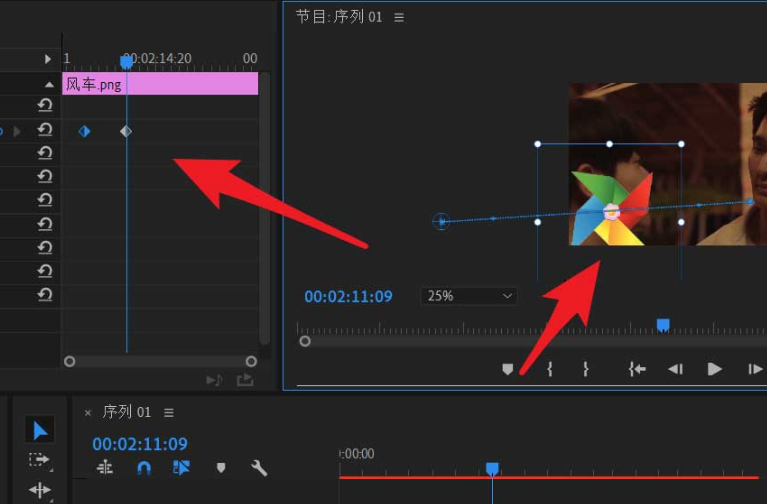
Task: Play the program monitor
Action: 715,369
